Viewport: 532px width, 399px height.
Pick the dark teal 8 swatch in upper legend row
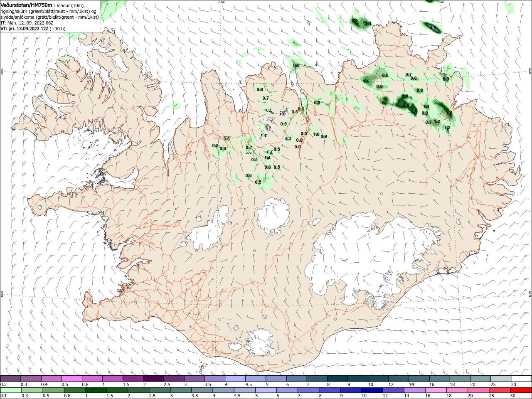click(x=337, y=379)
